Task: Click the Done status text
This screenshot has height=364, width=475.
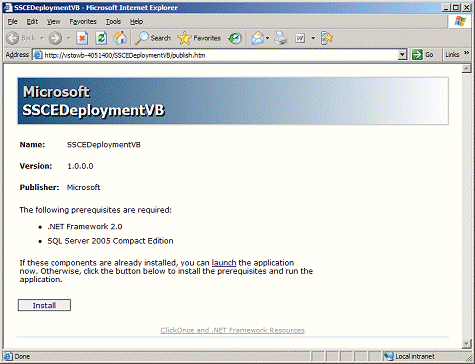Action: (x=22, y=356)
